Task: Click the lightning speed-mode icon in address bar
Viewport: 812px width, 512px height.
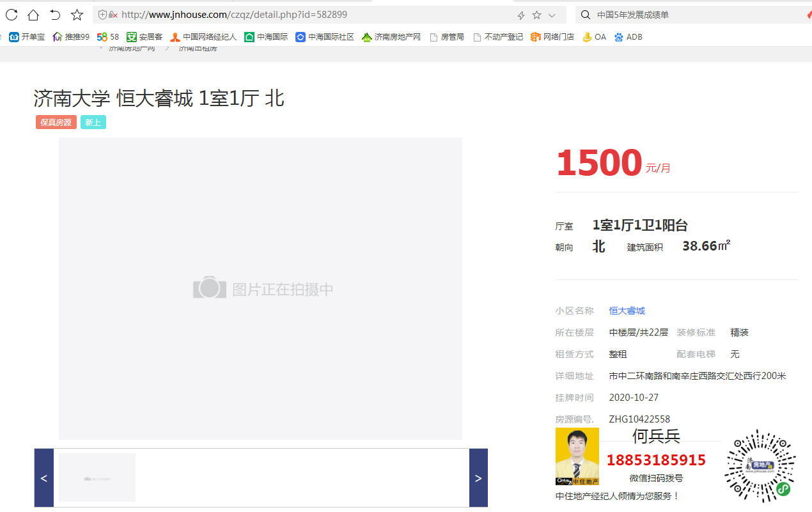Action: [x=521, y=15]
